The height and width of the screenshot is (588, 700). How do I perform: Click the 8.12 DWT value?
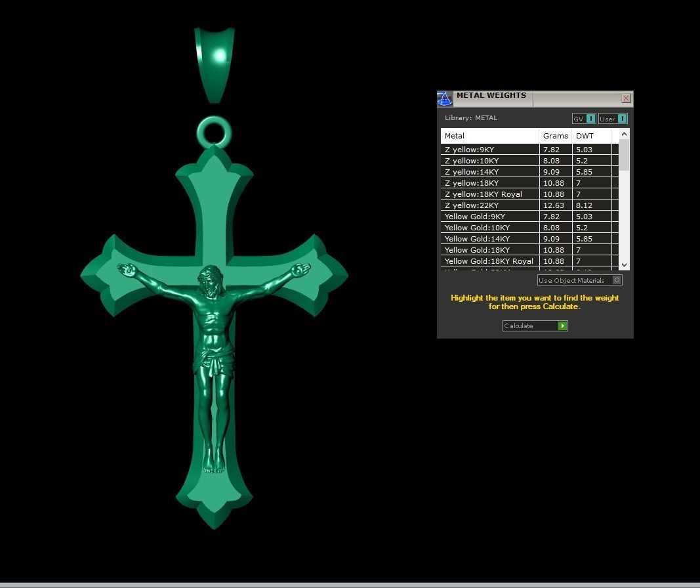point(584,205)
